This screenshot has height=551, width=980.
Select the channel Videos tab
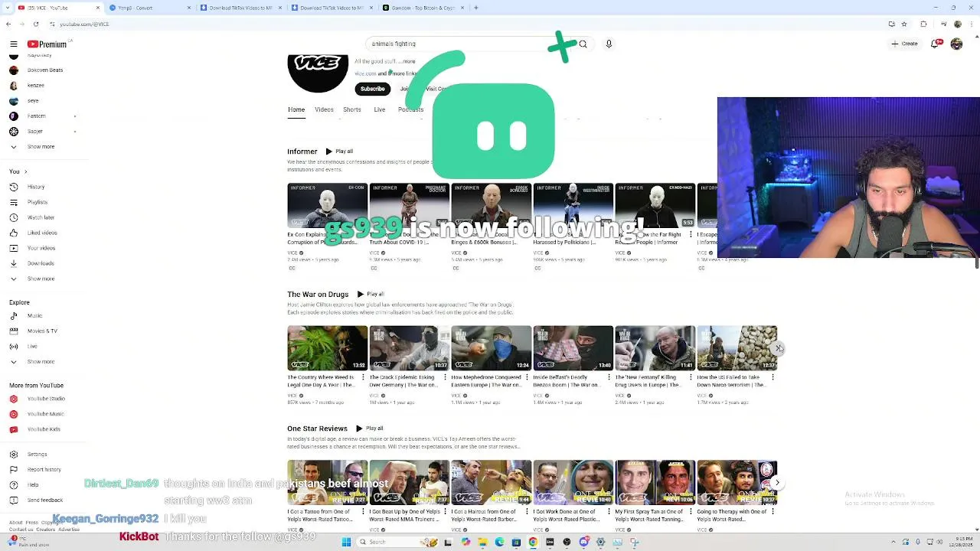[x=324, y=109]
